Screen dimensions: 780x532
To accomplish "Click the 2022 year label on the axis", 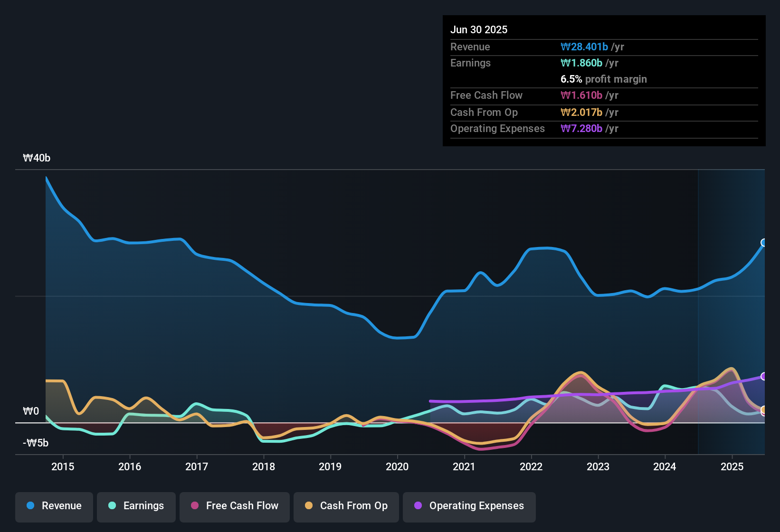I will pos(531,466).
